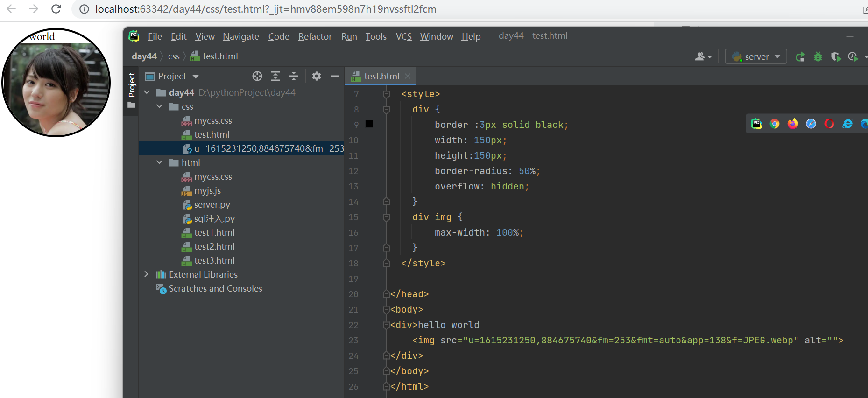
Task: Open the Tools menu
Action: (x=376, y=36)
